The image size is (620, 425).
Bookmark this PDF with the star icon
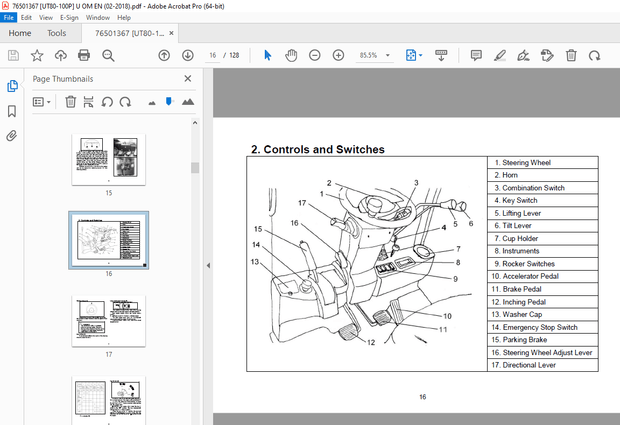[37, 55]
